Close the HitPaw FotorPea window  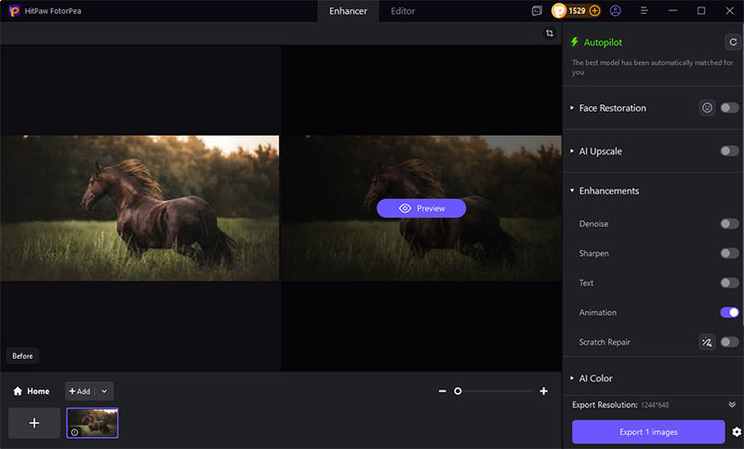[730, 10]
